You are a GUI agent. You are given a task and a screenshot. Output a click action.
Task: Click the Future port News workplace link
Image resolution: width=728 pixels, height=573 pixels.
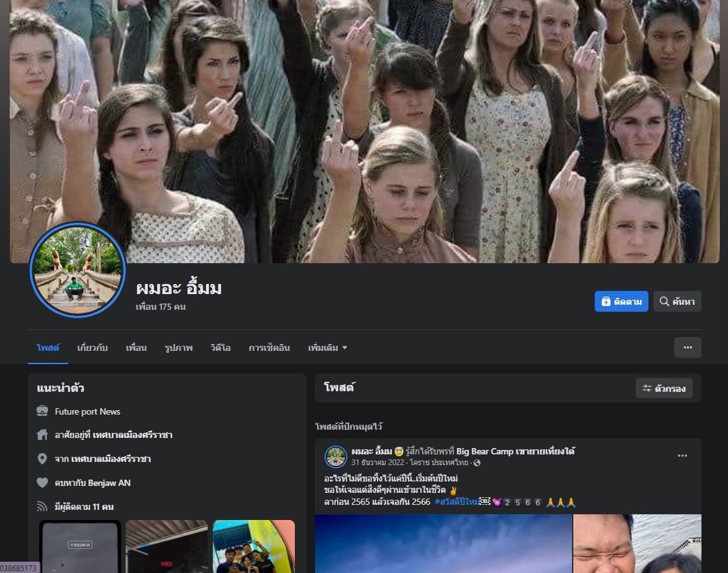(87, 411)
